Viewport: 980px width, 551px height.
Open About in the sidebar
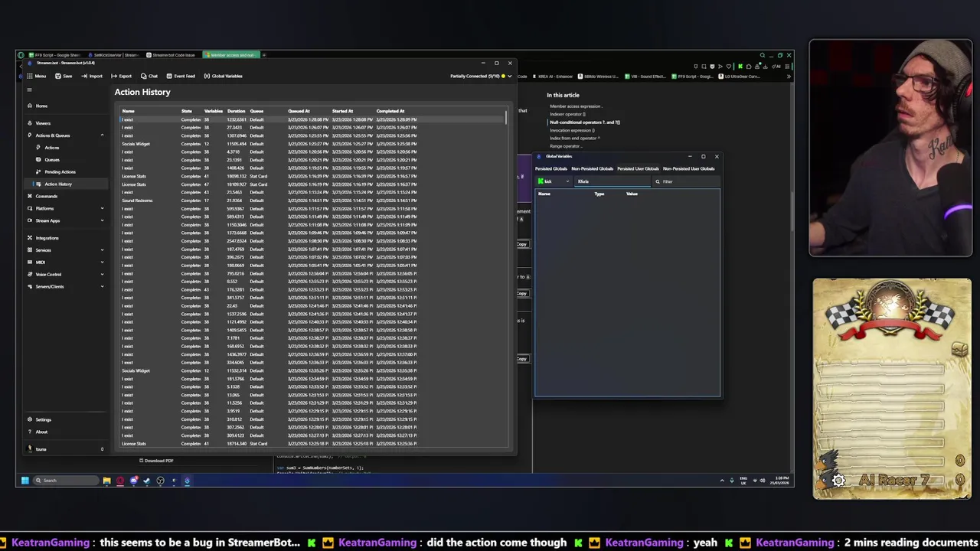coord(65,432)
